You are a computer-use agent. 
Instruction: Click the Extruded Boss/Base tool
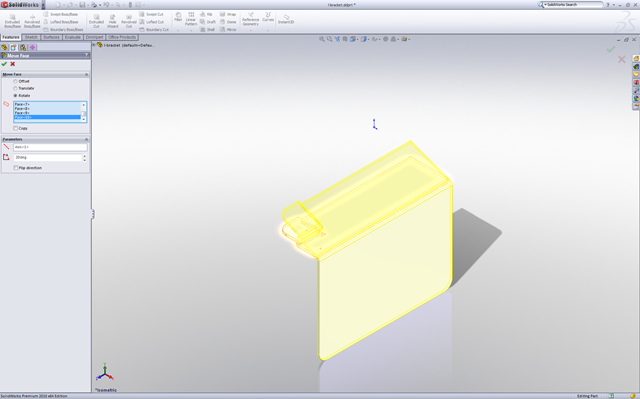pyautogui.click(x=12, y=21)
